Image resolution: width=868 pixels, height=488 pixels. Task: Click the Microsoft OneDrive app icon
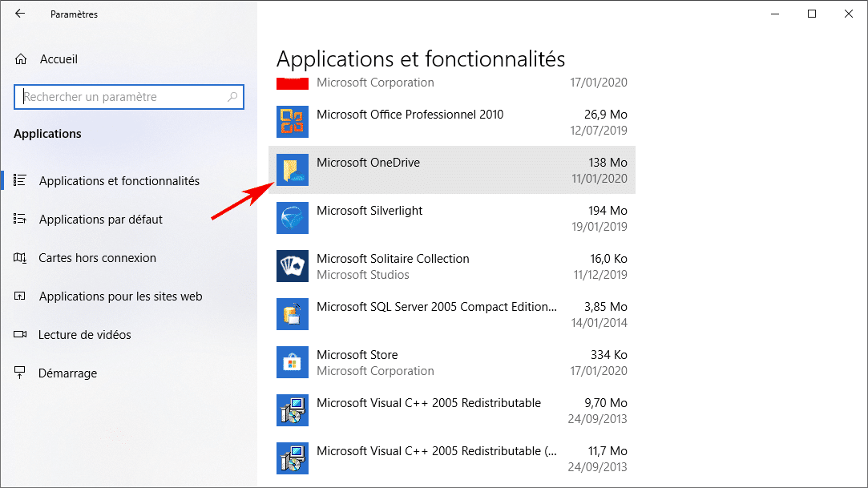click(293, 170)
